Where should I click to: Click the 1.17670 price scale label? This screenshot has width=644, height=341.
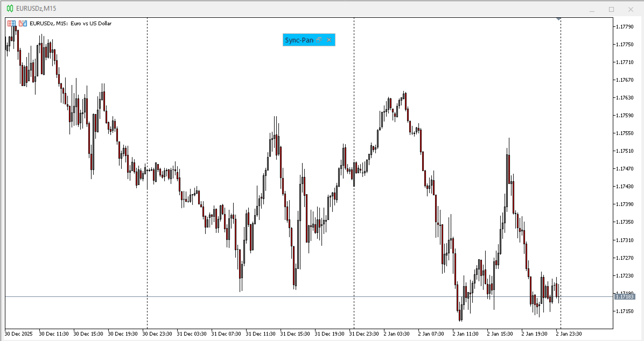(625, 80)
